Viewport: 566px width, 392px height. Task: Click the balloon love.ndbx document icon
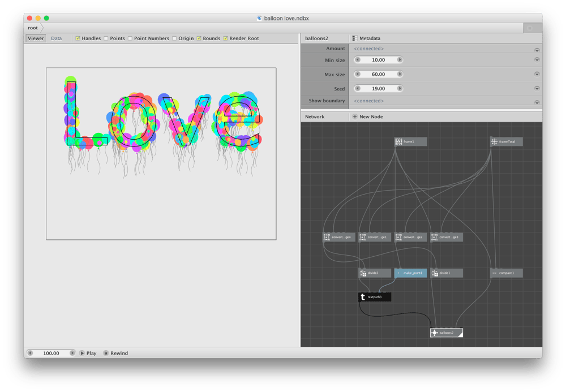coord(259,18)
